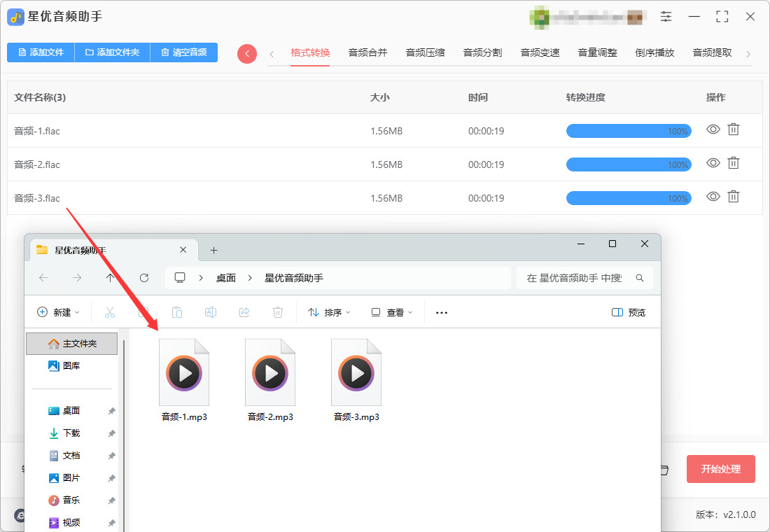
Task: Switch to the 音频合并 tab
Action: pos(367,52)
